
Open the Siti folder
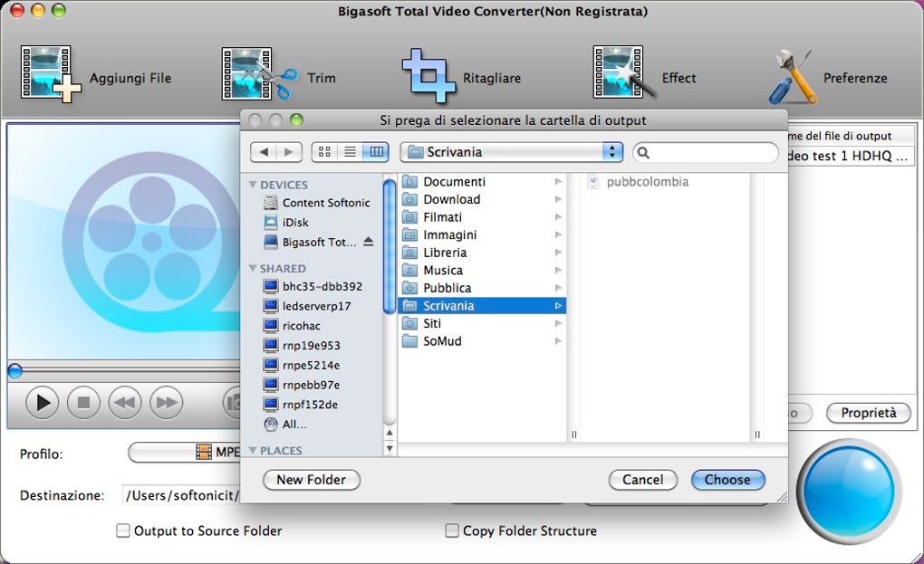[481, 323]
